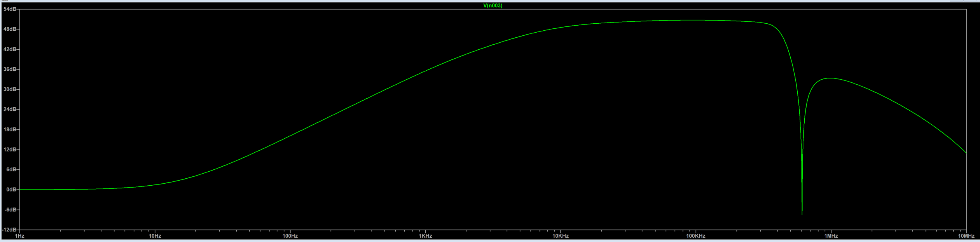The height and width of the screenshot is (242, 980).
Task: Click the -6dB vertical axis label
Action: (x=10, y=210)
